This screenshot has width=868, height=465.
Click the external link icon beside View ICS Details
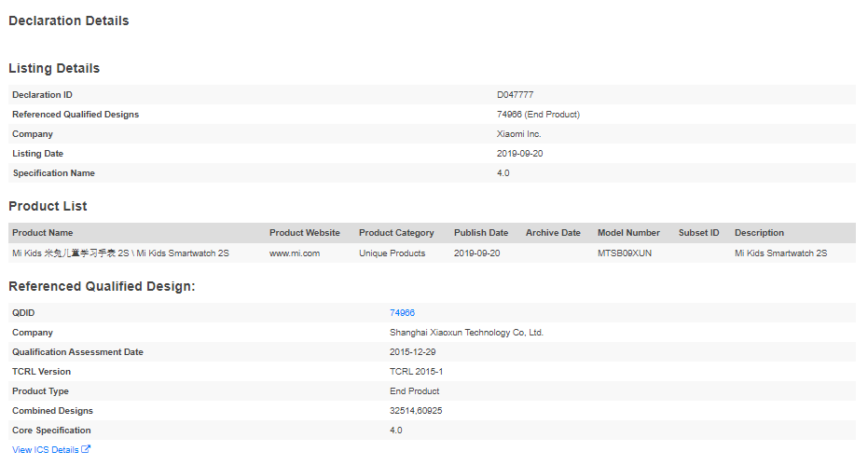pyautogui.click(x=87, y=450)
